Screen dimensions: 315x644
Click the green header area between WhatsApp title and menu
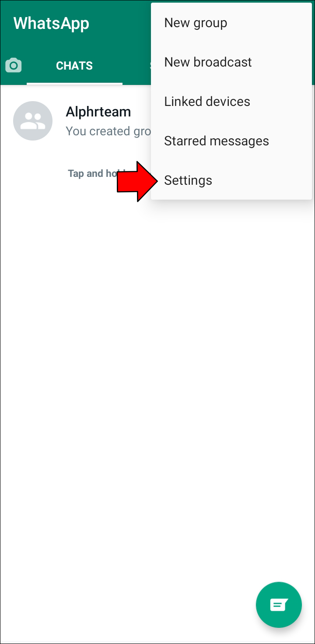click(x=120, y=23)
